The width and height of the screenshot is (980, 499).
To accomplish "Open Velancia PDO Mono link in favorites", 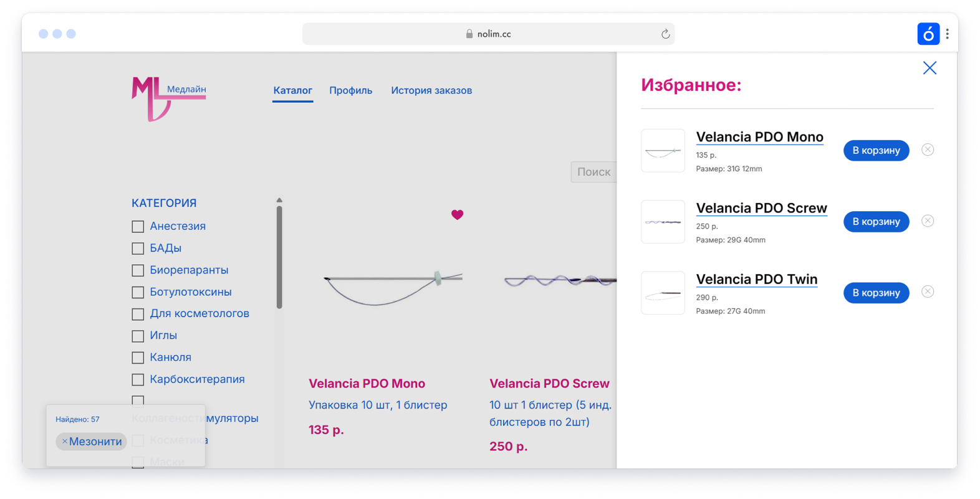I will coord(759,136).
